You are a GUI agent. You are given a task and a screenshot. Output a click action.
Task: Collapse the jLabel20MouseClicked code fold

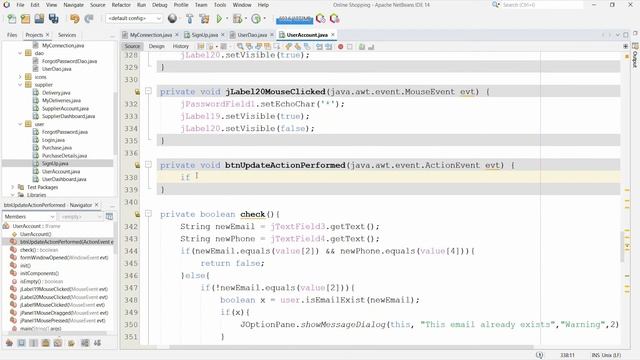(x=149, y=91)
